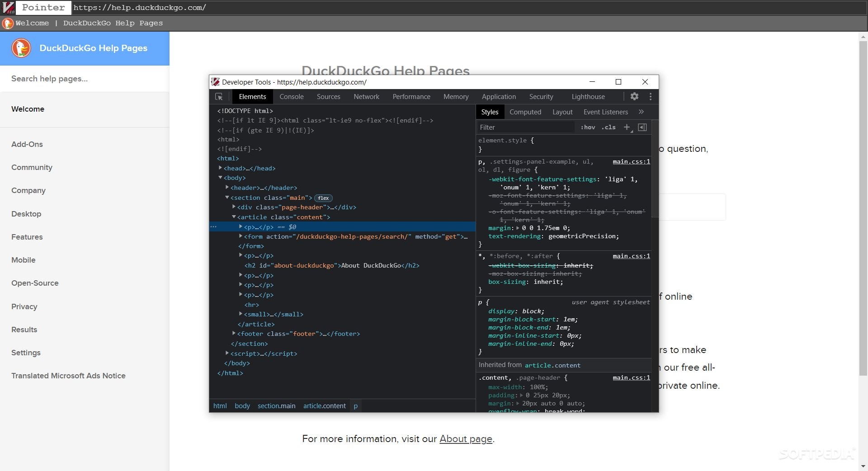Click the DuckDuckGo favicon on page tab

tap(8, 23)
